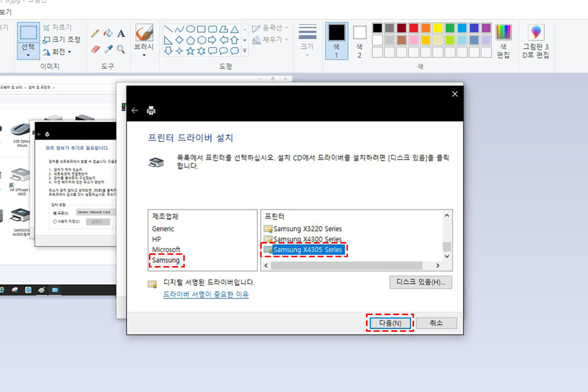The width and height of the screenshot is (588, 392).
Task: Click shapes gallery scroll-down arrow
Action: coord(245,40)
